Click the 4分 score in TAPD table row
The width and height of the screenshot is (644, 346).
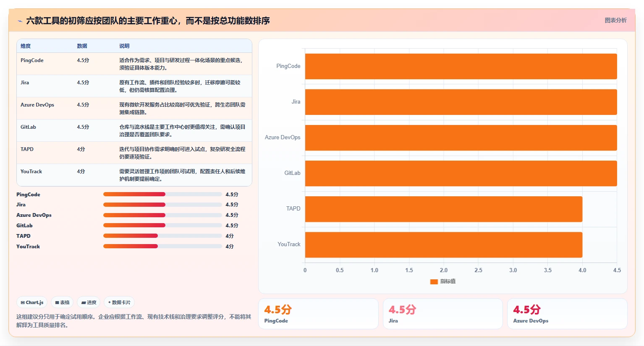click(81, 149)
